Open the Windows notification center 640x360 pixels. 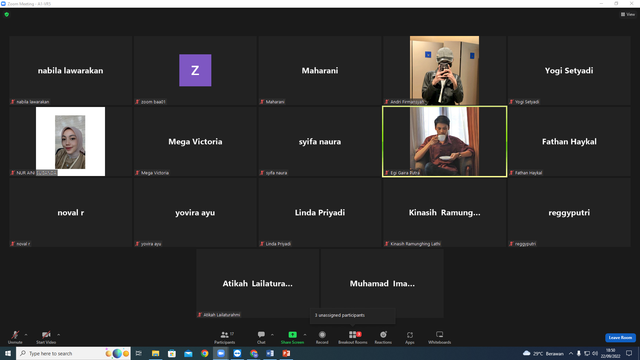click(629, 353)
